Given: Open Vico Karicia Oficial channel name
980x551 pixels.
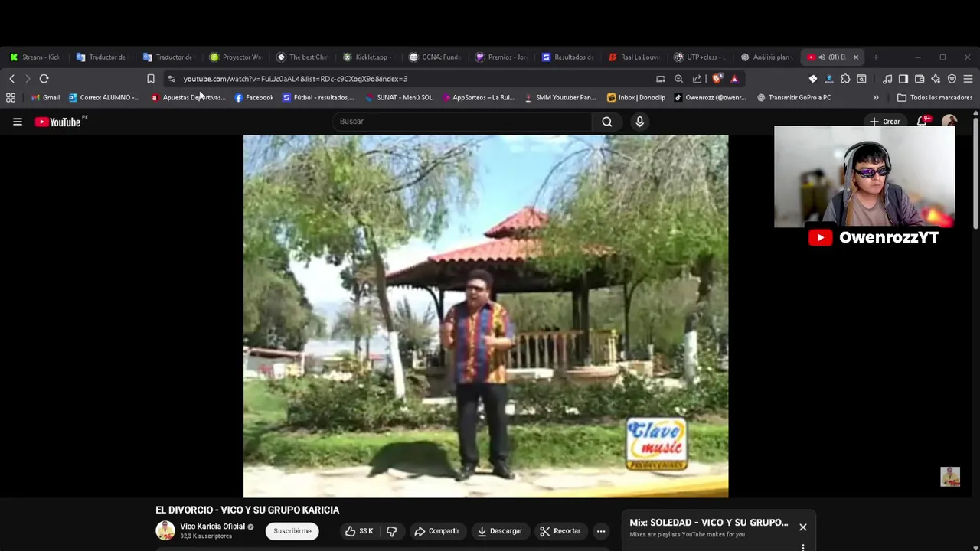Looking at the screenshot, I should pos(212,527).
